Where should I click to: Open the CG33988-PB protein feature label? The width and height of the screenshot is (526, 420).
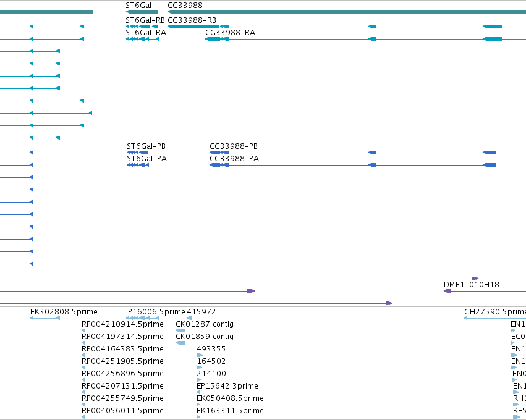[x=234, y=146]
